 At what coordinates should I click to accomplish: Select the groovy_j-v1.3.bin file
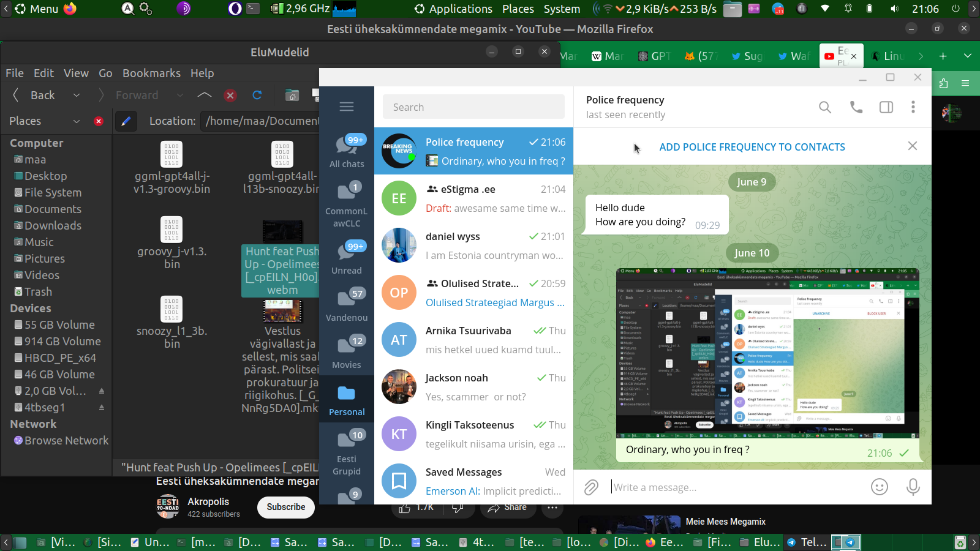click(x=172, y=243)
